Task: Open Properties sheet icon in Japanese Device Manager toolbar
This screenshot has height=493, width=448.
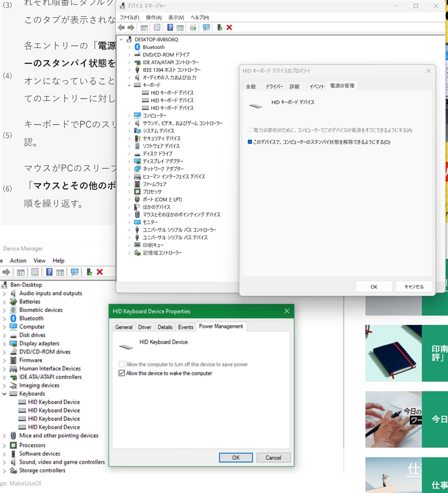Action: point(157,27)
